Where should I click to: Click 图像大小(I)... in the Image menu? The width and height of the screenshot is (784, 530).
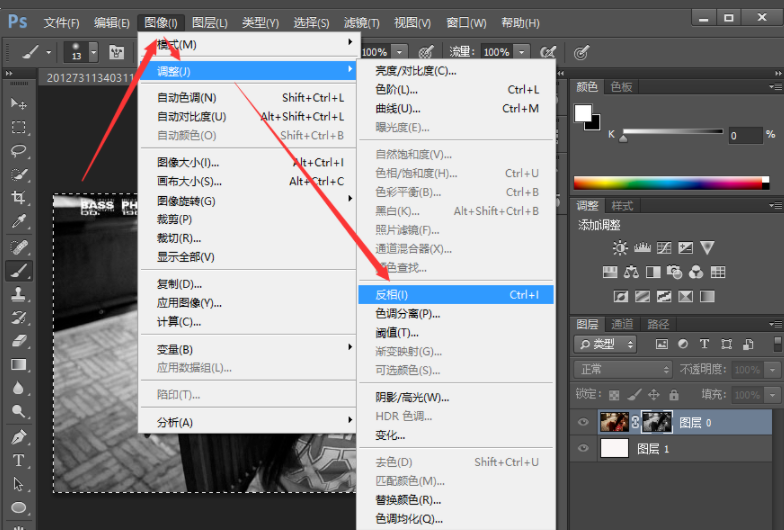point(188,163)
